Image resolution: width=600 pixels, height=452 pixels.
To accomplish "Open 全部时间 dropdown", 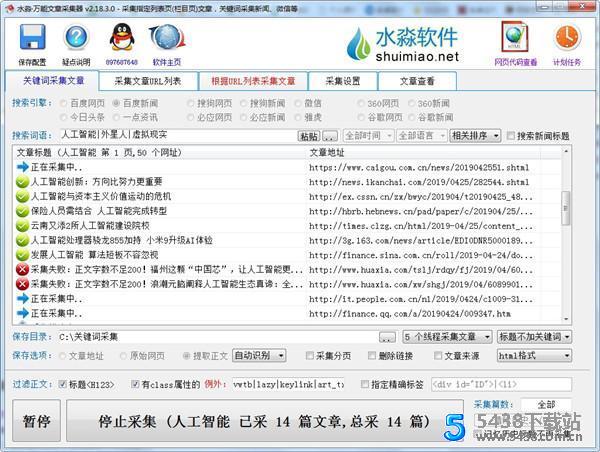I will [368, 135].
